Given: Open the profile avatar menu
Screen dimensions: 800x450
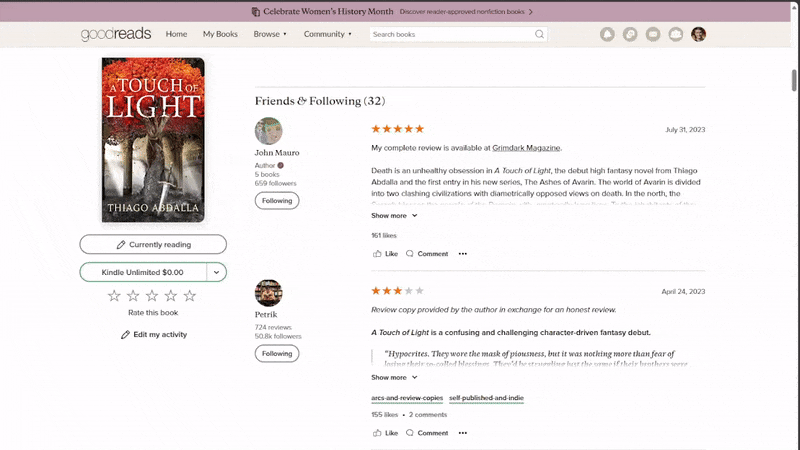Looking at the screenshot, I should (x=698, y=34).
